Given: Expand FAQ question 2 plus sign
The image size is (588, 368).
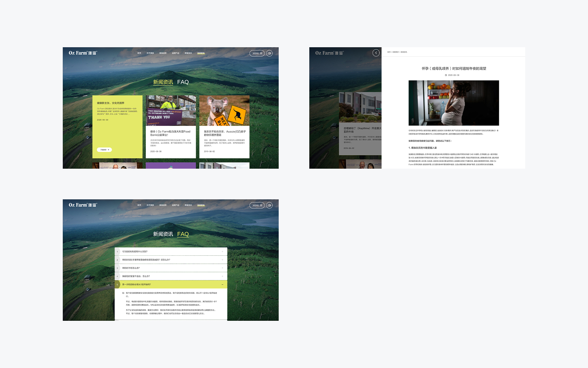Looking at the screenshot, I should pyautogui.click(x=222, y=260).
